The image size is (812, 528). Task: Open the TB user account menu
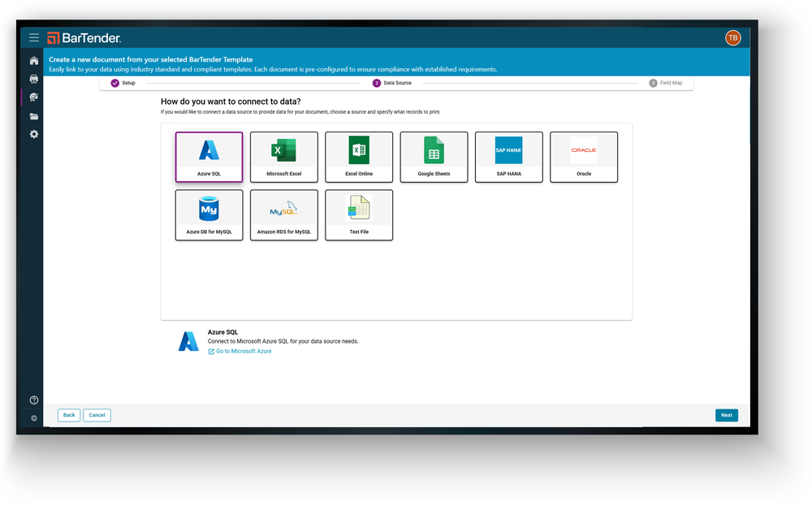(732, 37)
